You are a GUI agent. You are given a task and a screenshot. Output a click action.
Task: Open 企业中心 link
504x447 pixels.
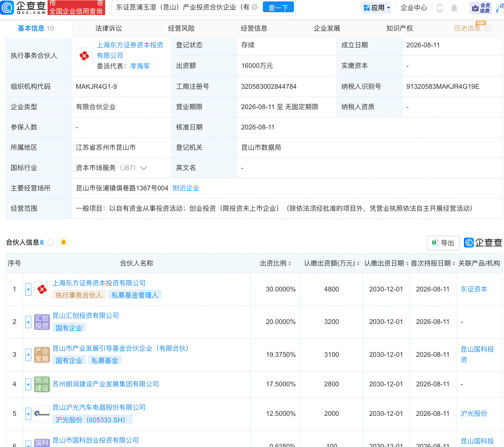click(414, 8)
